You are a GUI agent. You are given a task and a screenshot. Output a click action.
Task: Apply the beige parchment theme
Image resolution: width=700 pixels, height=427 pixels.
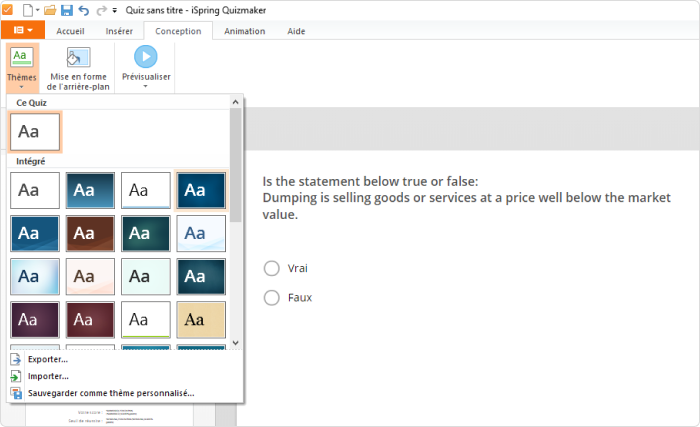pos(201,319)
